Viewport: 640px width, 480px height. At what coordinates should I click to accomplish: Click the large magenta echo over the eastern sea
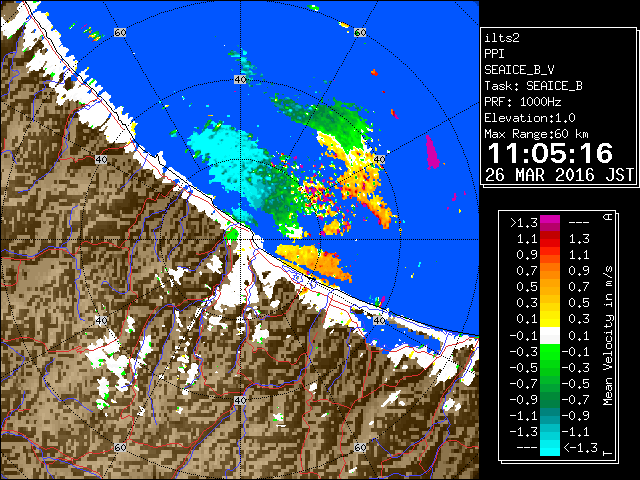tap(432, 152)
